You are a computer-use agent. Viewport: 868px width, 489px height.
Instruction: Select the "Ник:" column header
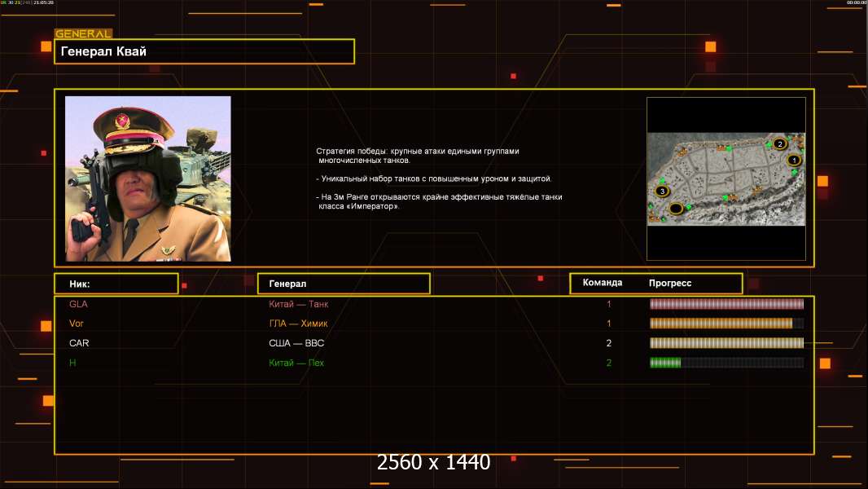coord(116,284)
